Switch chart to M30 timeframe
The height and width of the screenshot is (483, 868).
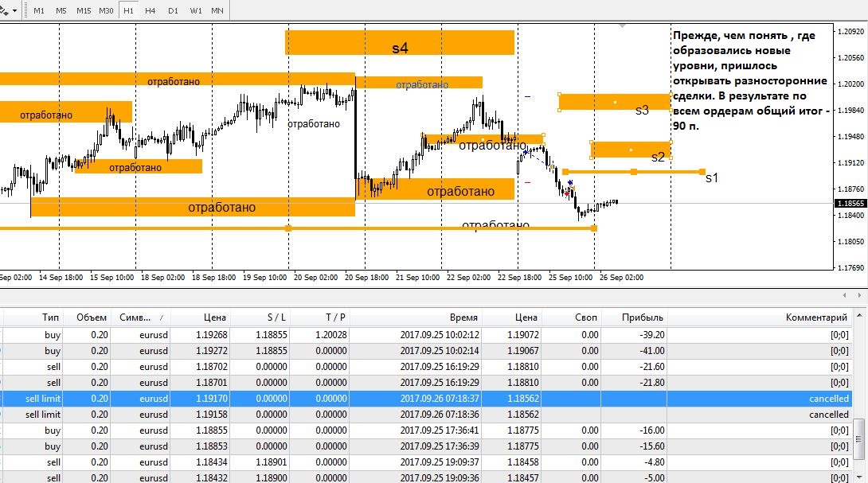(x=106, y=10)
